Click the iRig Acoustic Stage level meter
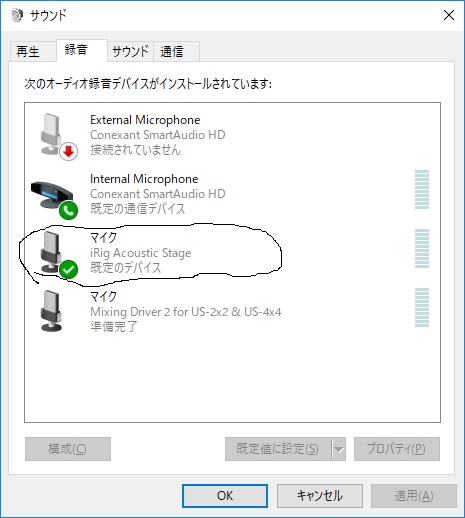The image size is (465, 518). [422, 248]
